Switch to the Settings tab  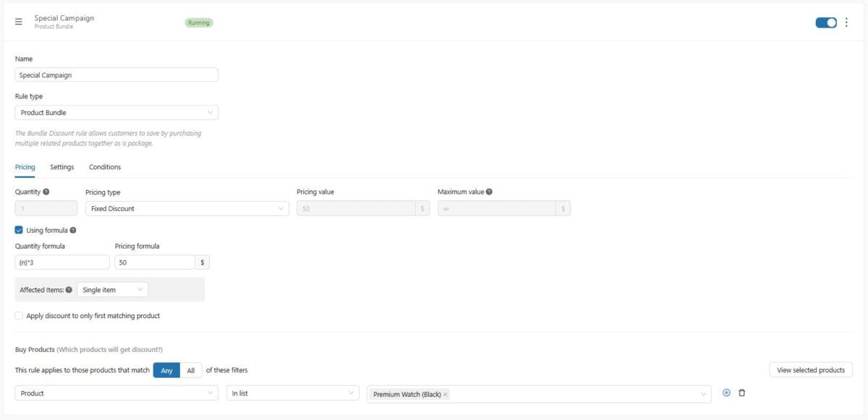[62, 167]
